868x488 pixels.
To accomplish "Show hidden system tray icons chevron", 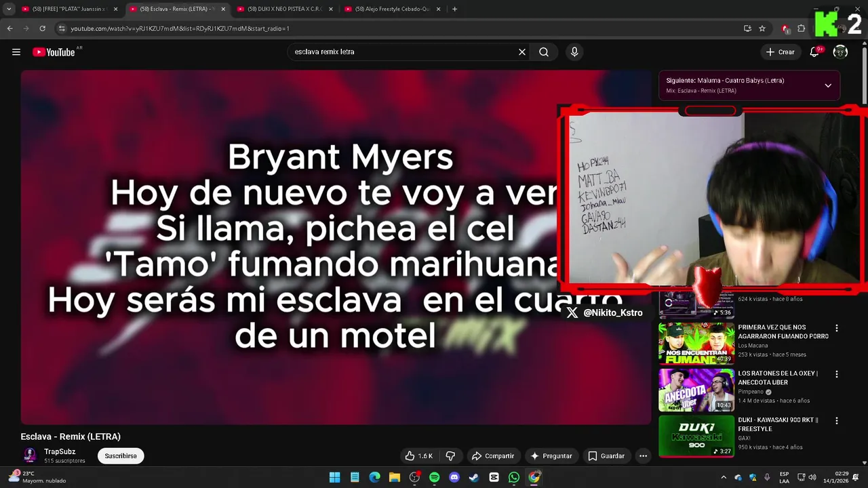I will [x=724, y=477].
